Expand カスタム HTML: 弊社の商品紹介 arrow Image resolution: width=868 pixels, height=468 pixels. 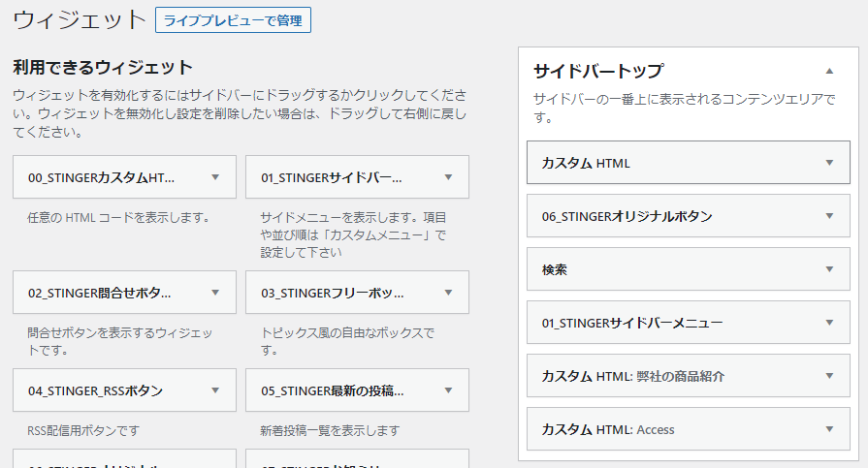pyautogui.click(x=829, y=376)
